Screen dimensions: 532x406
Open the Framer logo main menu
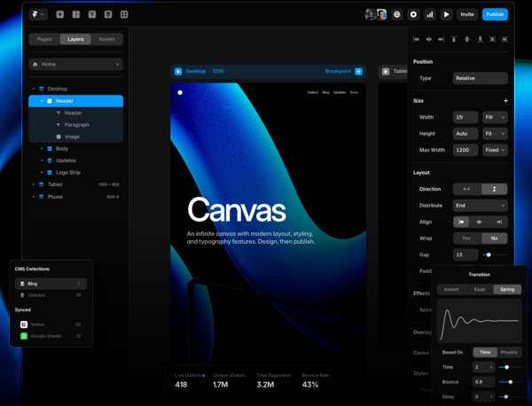[37, 14]
